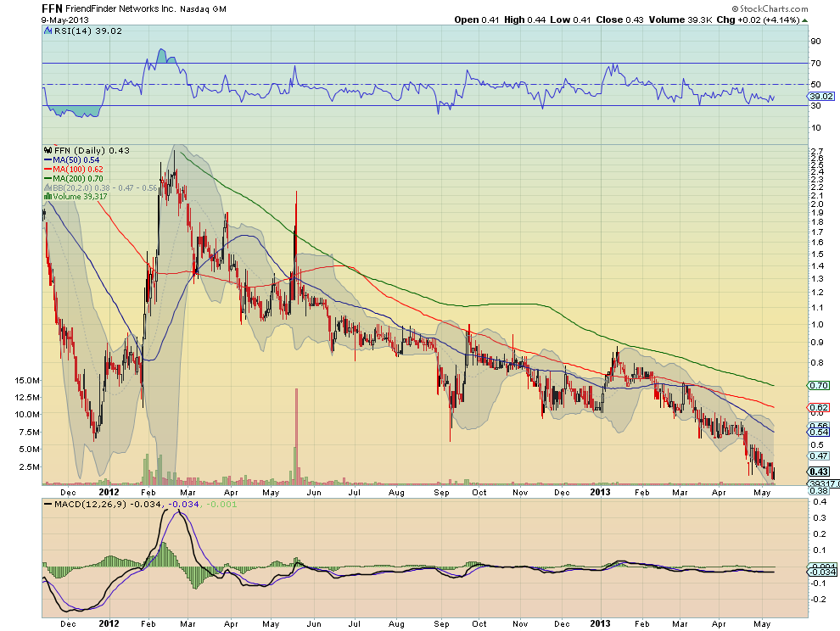Click the 2012 year label on price panel axis
The image size is (840, 631).
pyautogui.click(x=109, y=492)
